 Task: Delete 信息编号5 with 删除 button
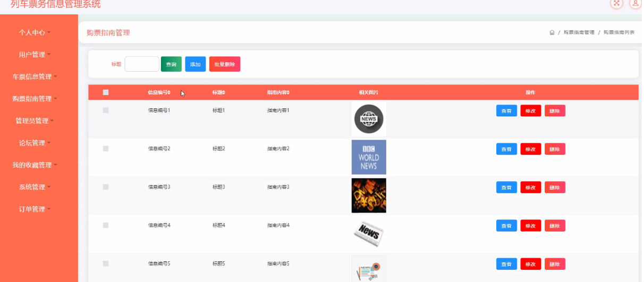555,264
